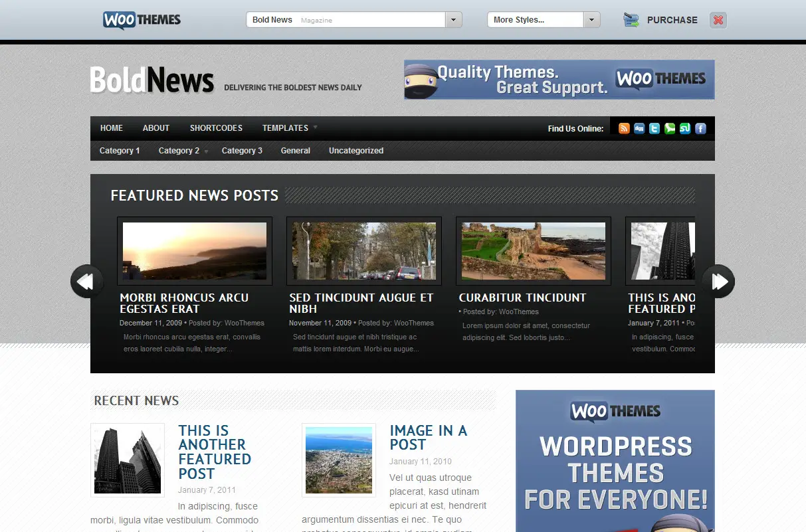Image resolution: width=806 pixels, height=532 pixels.
Task: Open the Uncategorized category
Action: tap(356, 151)
